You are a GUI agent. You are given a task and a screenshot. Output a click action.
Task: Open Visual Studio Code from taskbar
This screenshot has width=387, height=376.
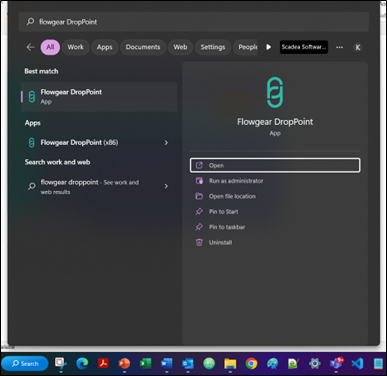tap(357, 363)
